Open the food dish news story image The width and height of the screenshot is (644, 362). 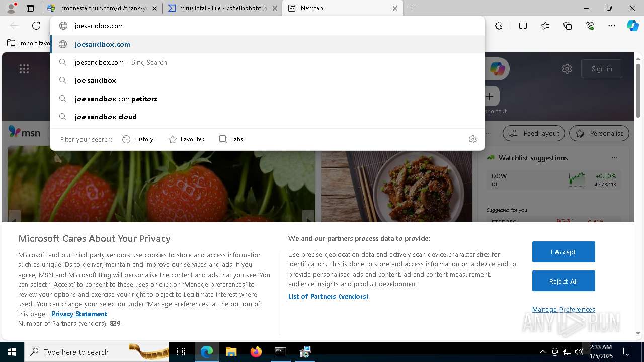(x=397, y=184)
